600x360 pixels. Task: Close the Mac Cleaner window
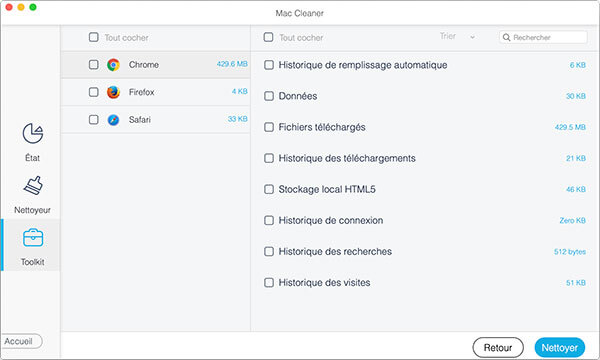[x=9, y=7]
